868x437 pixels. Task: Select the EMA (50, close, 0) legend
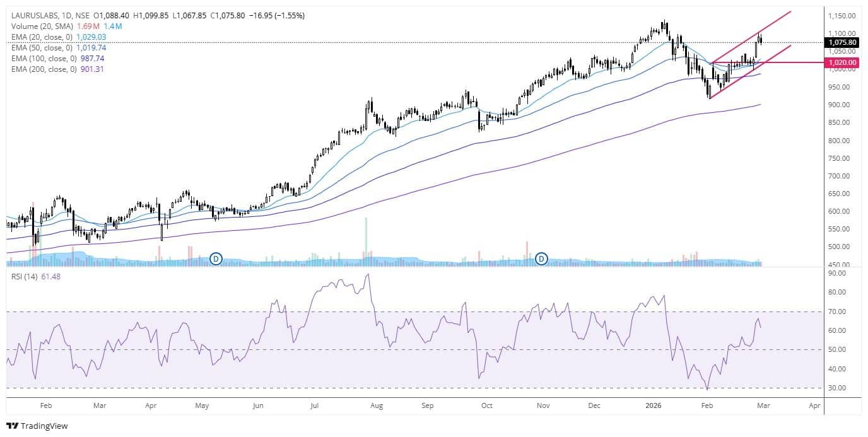[x=42, y=47]
